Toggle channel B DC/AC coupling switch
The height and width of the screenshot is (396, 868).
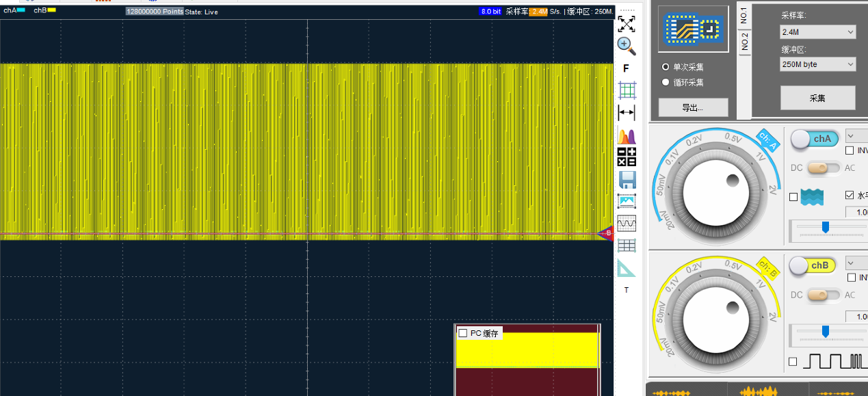[824, 295]
